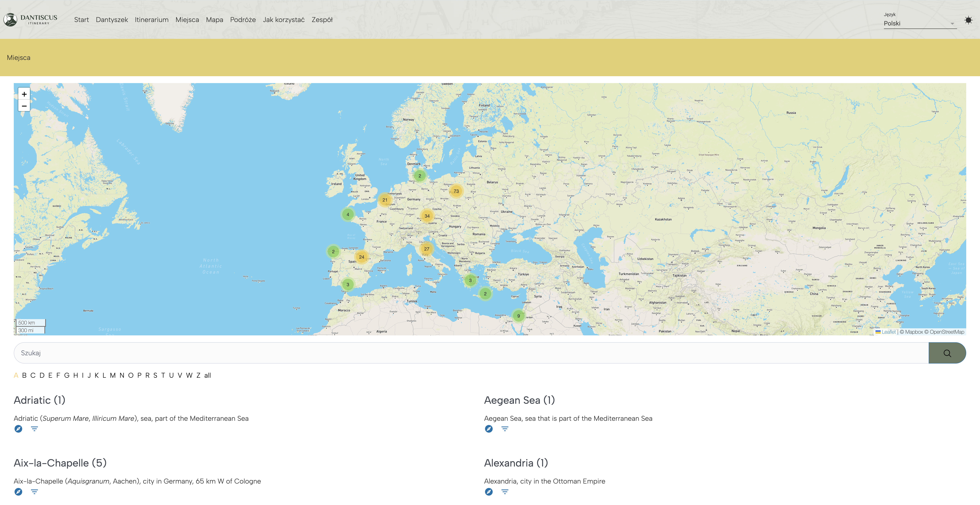
Task: Filter places by letter G
Action: (67, 375)
